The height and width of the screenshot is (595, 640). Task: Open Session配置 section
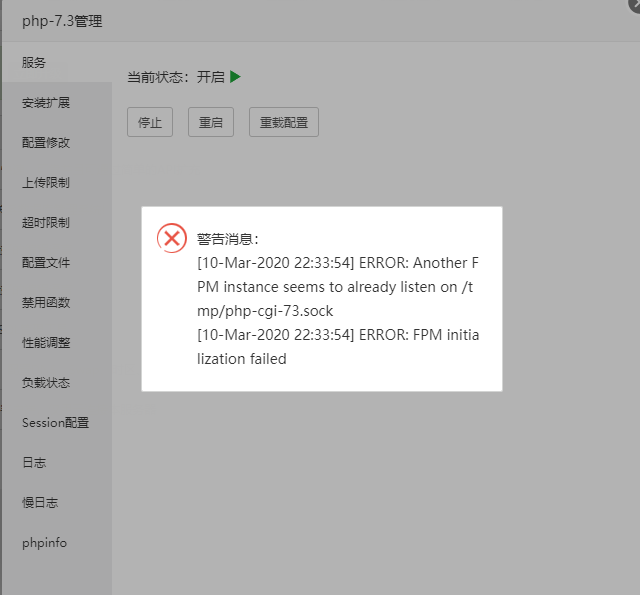coord(57,422)
